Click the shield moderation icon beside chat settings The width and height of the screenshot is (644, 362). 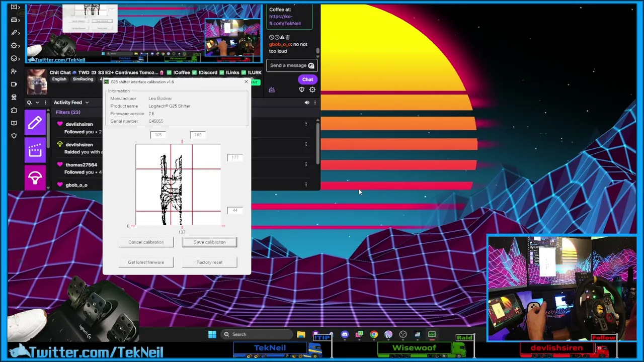point(302,89)
